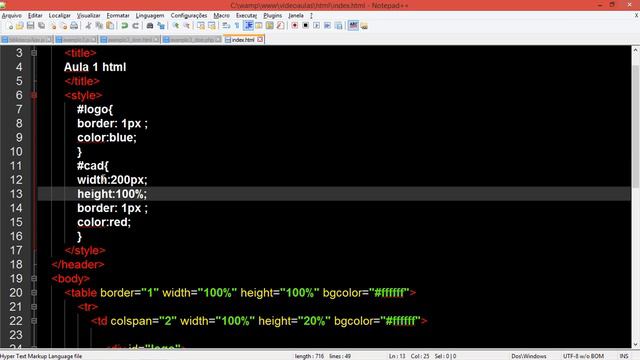
Task: Collapse the title fold marker on line 3
Action: pyautogui.click(x=34, y=53)
